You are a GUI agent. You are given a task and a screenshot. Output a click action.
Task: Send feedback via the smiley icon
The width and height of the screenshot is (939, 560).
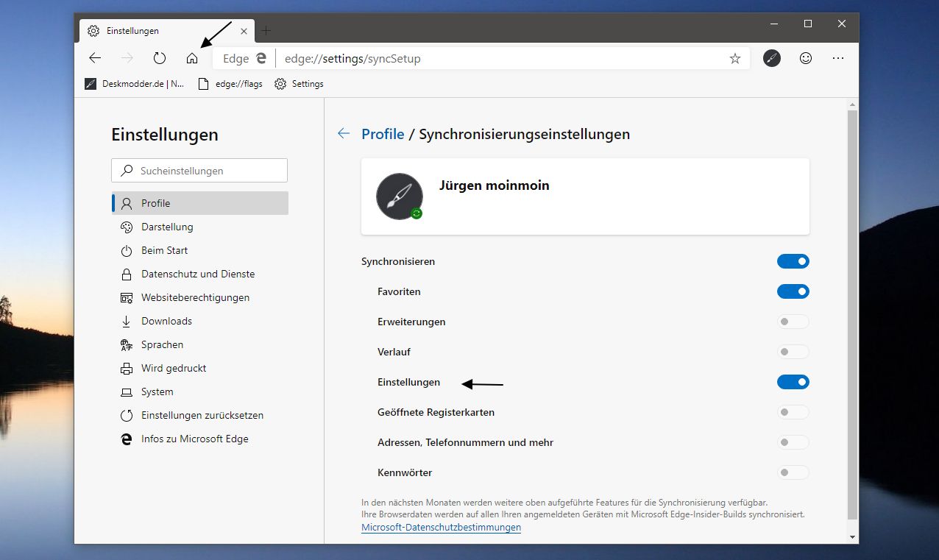coord(806,58)
